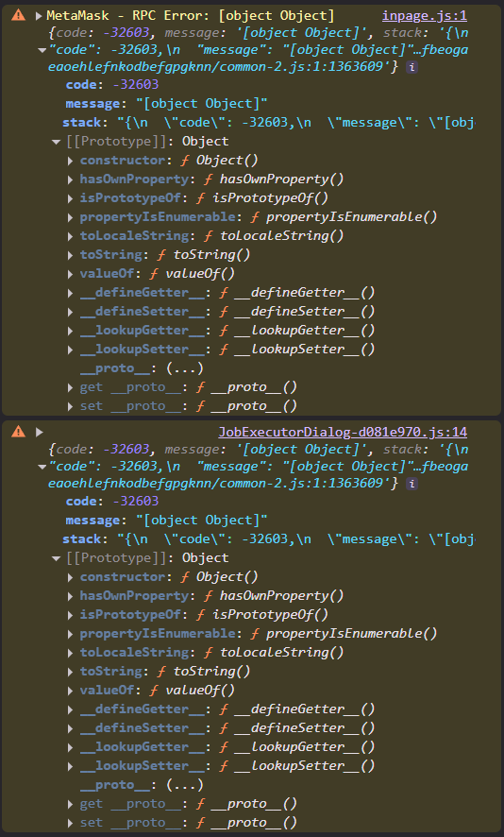The height and width of the screenshot is (837, 504).
Task: Expand propertyIsEnumerable in the JobExecutorDialog warning
Action: [71, 634]
